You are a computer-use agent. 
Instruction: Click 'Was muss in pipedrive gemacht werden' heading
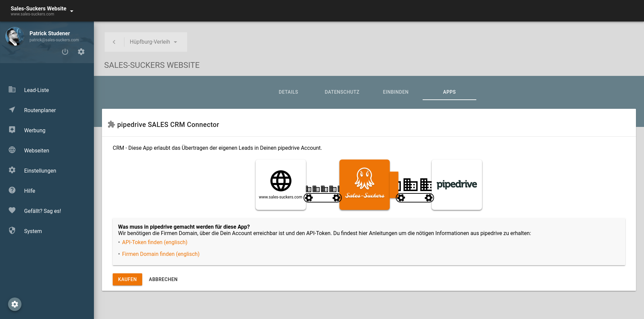pos(184,227)
